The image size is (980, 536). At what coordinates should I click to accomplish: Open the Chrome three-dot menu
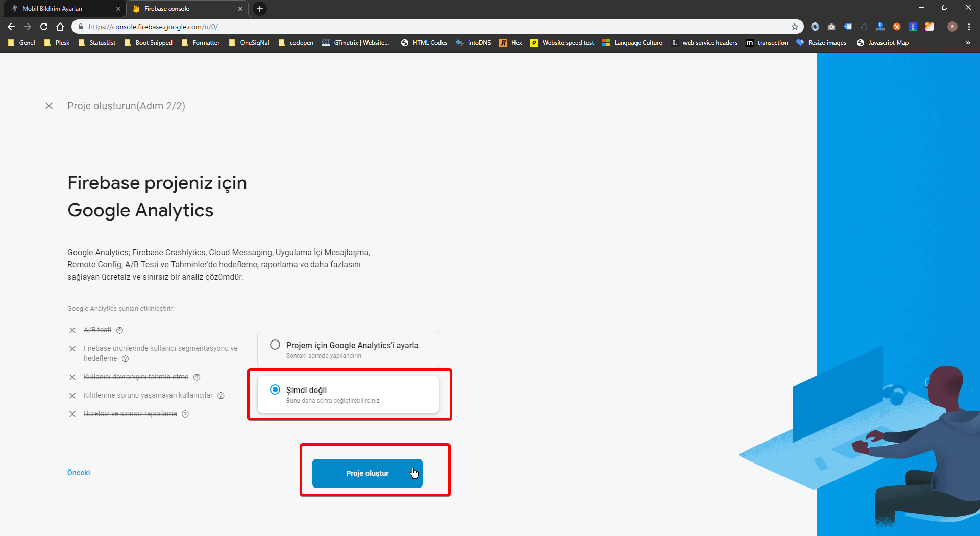(969, 27)
